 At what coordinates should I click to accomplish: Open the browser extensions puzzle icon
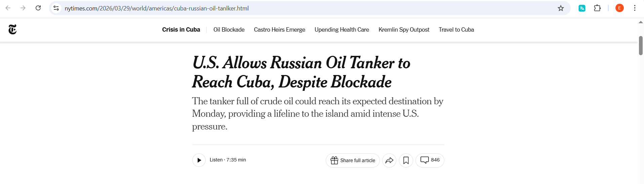597,8
